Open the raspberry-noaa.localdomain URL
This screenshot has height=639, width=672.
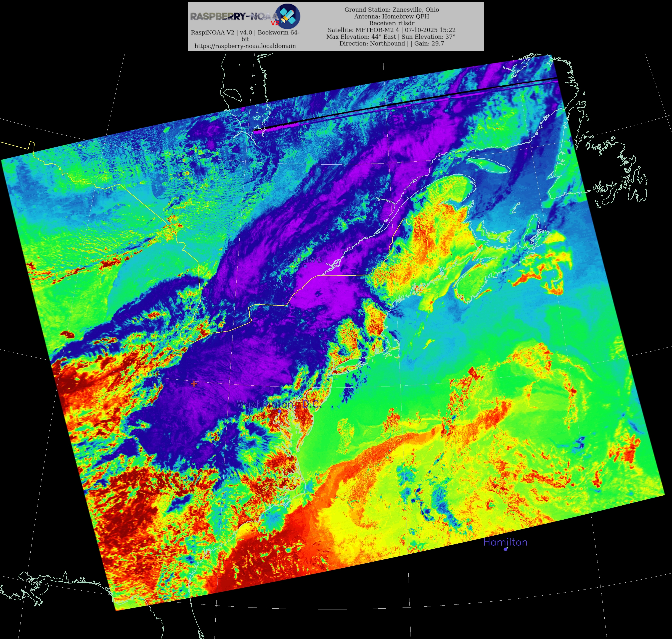pyautogui.click(x=245, y=46)
